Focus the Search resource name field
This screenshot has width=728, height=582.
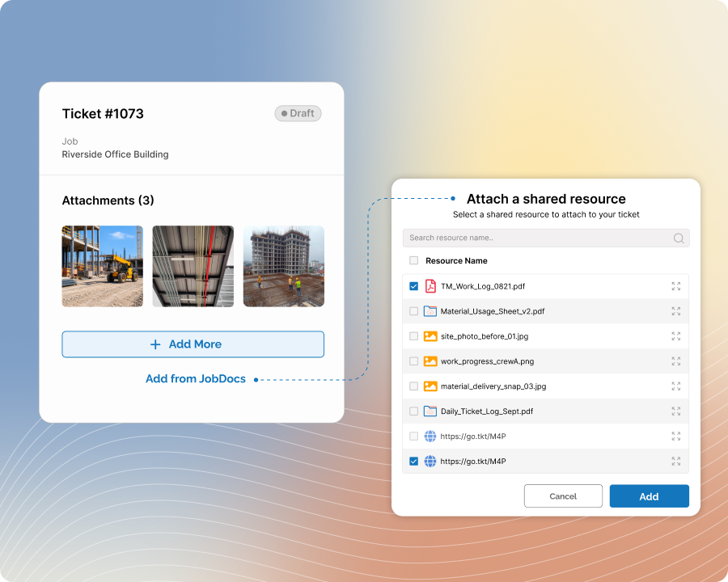tap(546, 238)
